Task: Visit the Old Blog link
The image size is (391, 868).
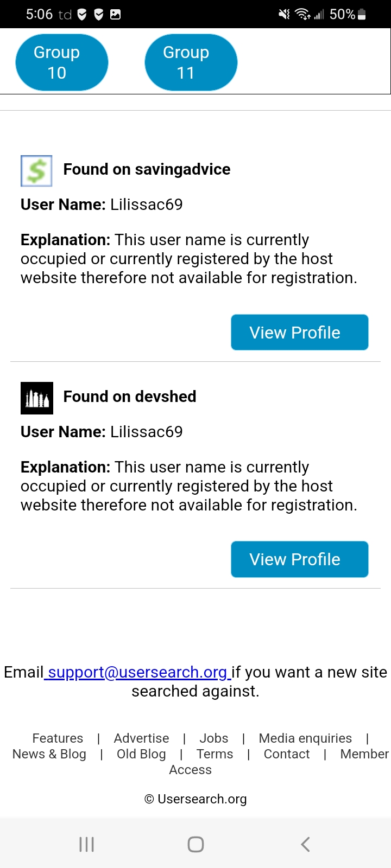Action: (x=141, y=754)
